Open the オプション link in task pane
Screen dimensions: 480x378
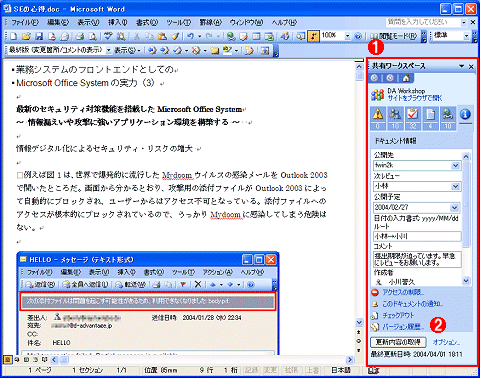click(x=446, y=342)
